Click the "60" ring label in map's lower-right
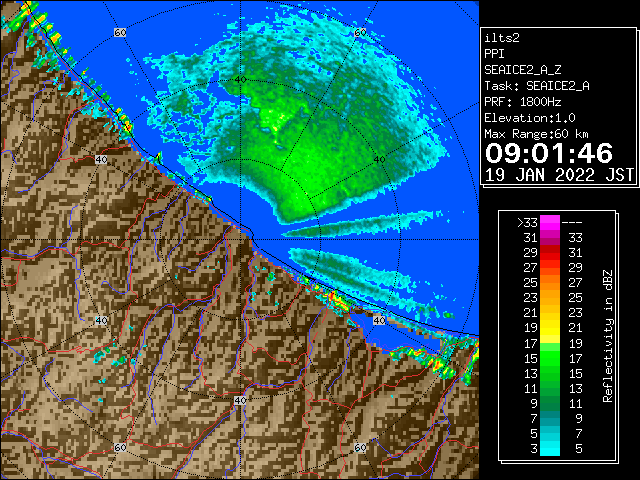This screenshot has height=480, width=640. (360, 448)
